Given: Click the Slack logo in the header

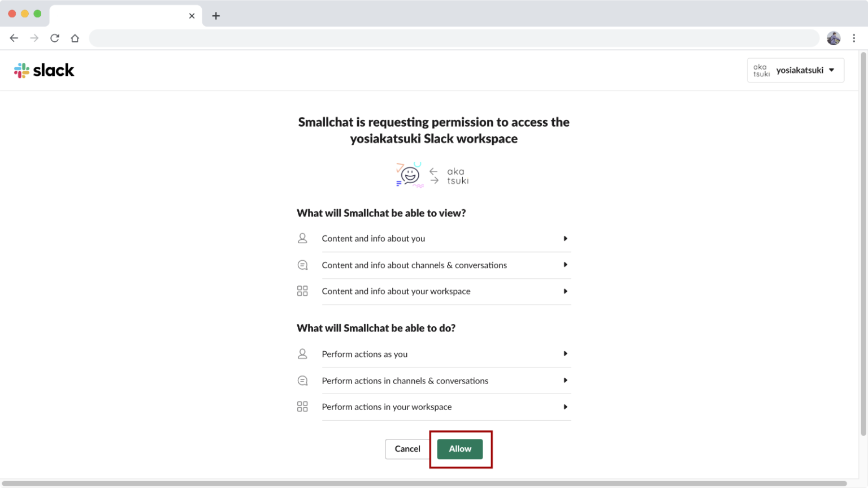Looking at the screenshot, I should [x=44, y=70].
